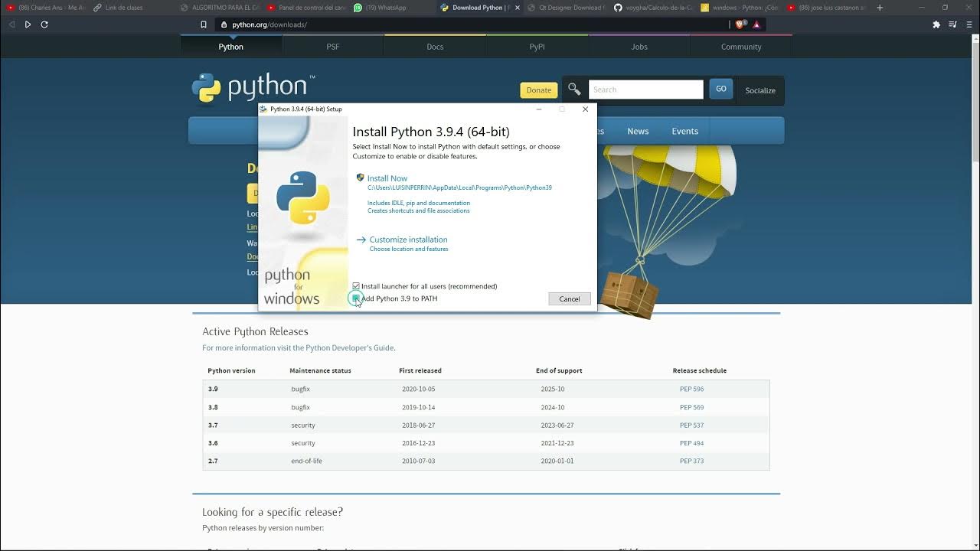Screen dimensions: 980x551
Task: Cancel the Python setup dialog
Action: pos(570,298)
